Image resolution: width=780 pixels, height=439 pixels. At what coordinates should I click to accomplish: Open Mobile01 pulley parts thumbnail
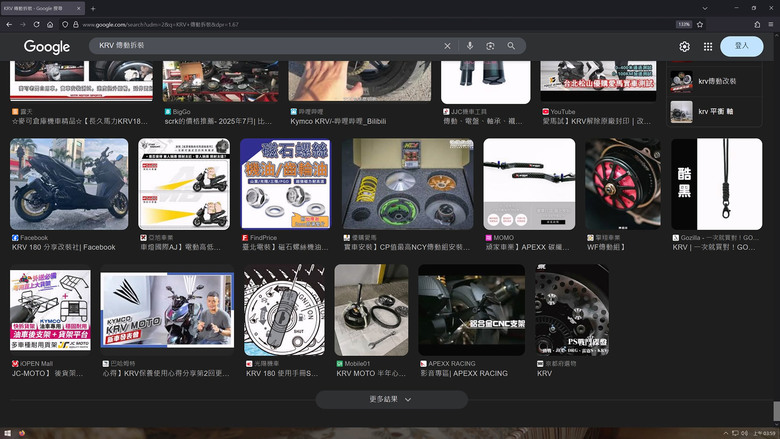pos(372,310)
